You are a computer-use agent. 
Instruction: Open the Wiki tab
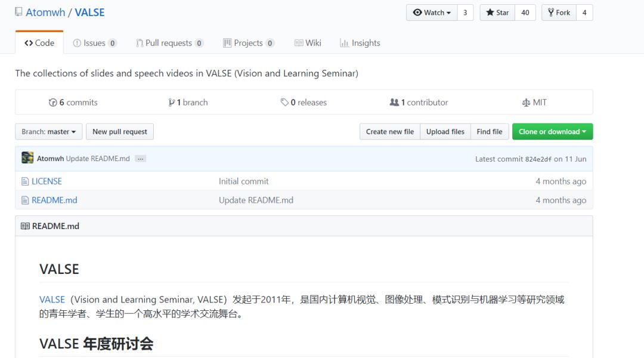tap(308, 43)
